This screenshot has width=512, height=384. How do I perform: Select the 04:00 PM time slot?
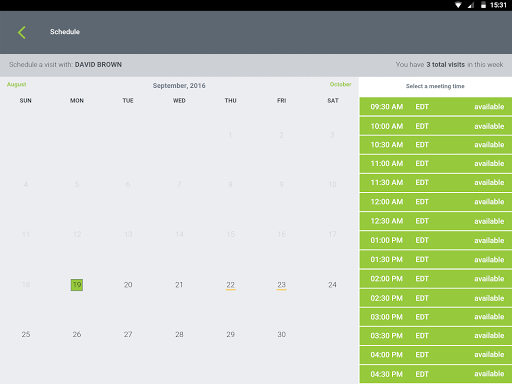click(436, 355)
